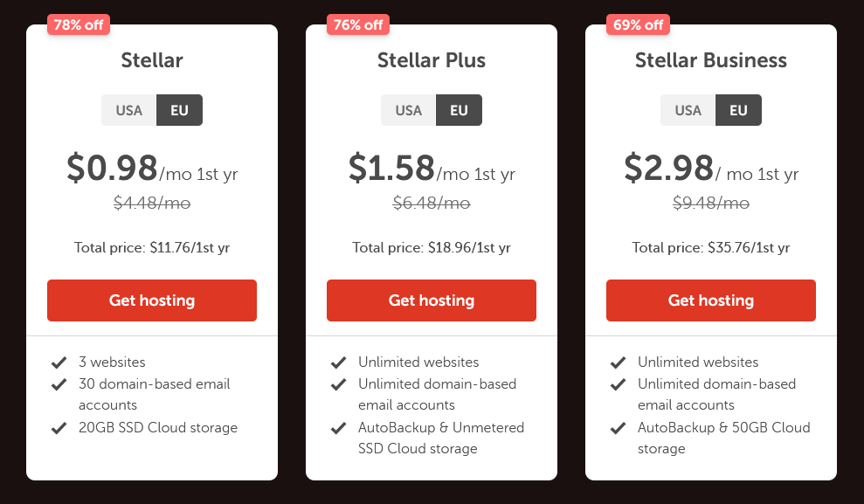Click checkmark beside "AutoBackup & Unmetered SSD" feature
Screen dimensions: 864x504
tap(339, 428)
